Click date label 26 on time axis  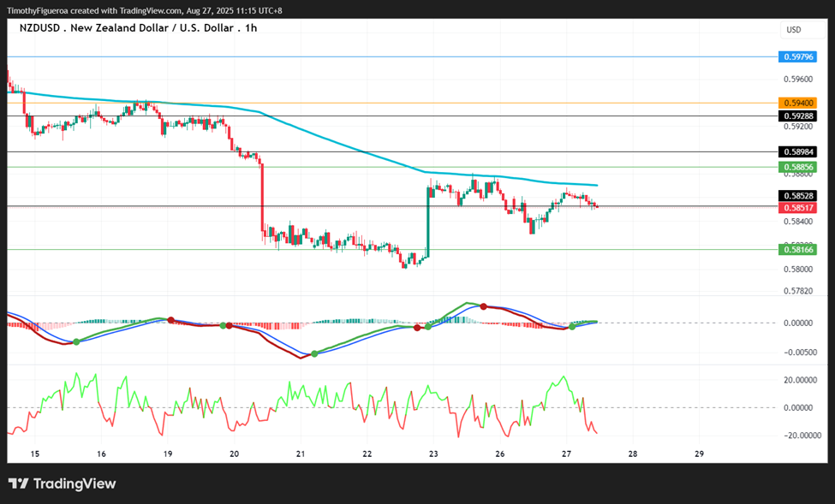pyautogui.click(x=499, y=454)
